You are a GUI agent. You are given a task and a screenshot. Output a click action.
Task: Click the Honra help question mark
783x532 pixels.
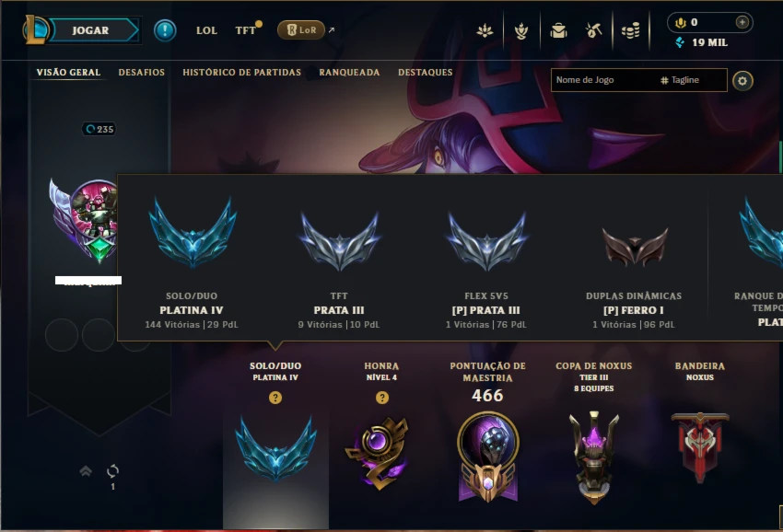tap(382, 398)
